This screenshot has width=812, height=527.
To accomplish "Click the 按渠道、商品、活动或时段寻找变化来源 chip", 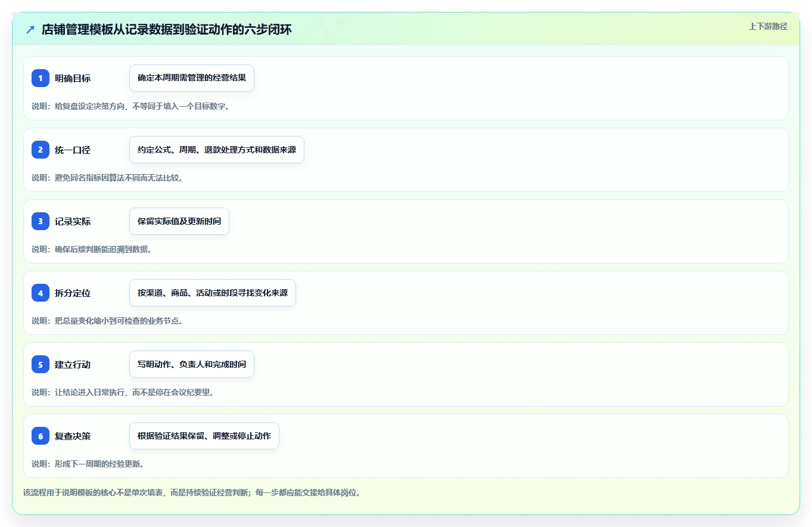I will 213,293.
